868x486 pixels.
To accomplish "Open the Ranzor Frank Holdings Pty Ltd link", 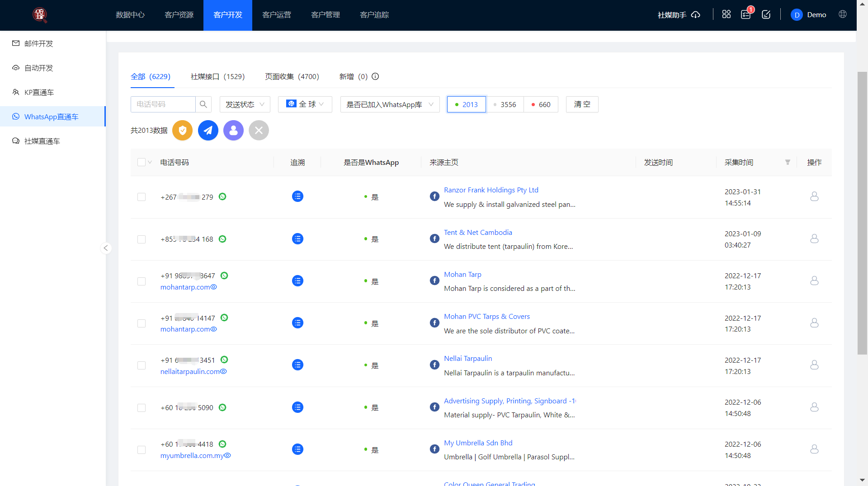I will coord(491,190).
